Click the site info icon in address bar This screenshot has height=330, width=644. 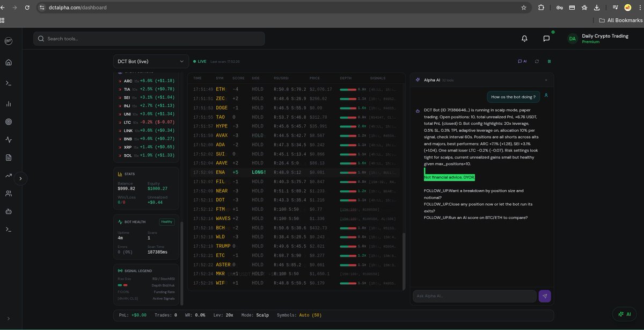coord(42,8)
